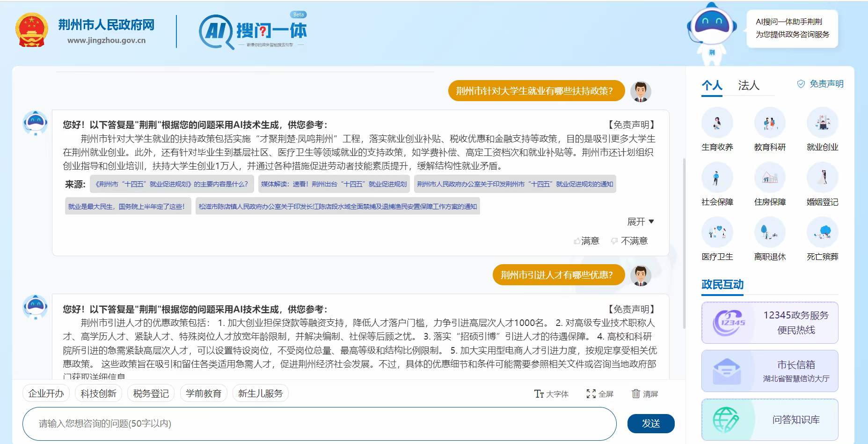This screenshot has height=444, width=868.
Task: Open the 婚姻登记 service icon
Action: [x=822, y=178]
